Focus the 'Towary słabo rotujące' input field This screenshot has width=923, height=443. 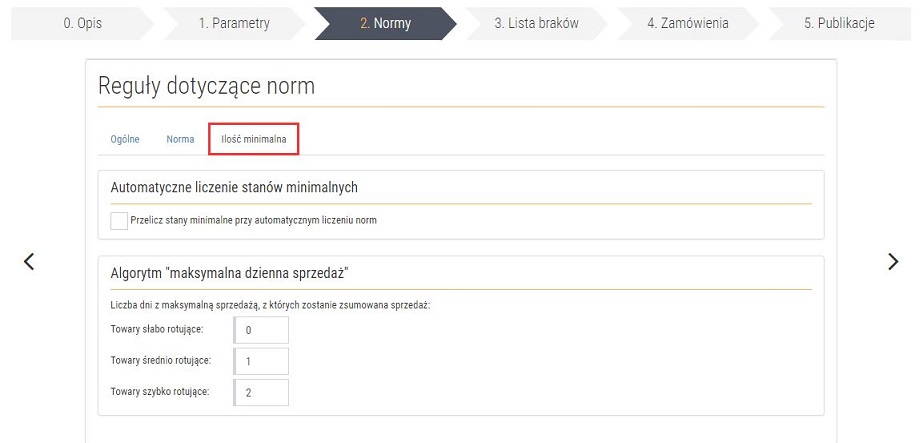(261, 330)
